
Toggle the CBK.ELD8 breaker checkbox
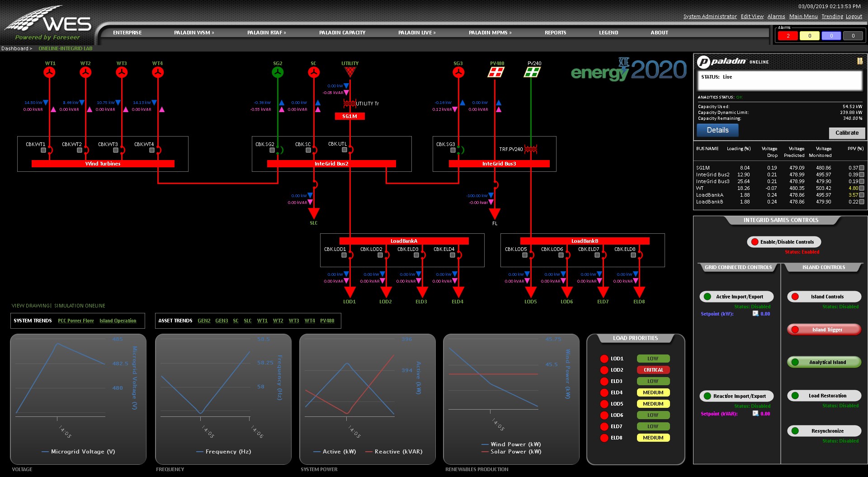pyautogui.click(x=633, y=255)
